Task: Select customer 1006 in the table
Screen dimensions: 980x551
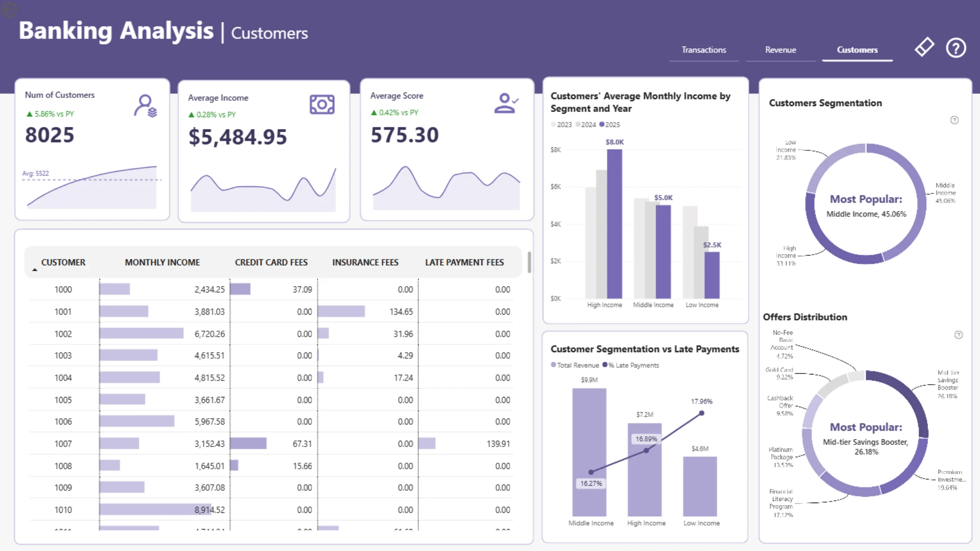Action: coord(63,422)
